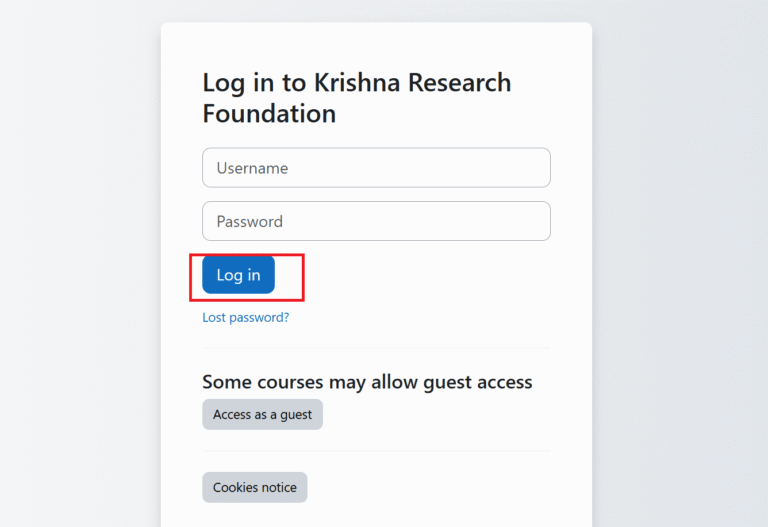Viewport: 768px width, 527px height.
Task: Place cursor in the Password text box
Action: (376, 221)
